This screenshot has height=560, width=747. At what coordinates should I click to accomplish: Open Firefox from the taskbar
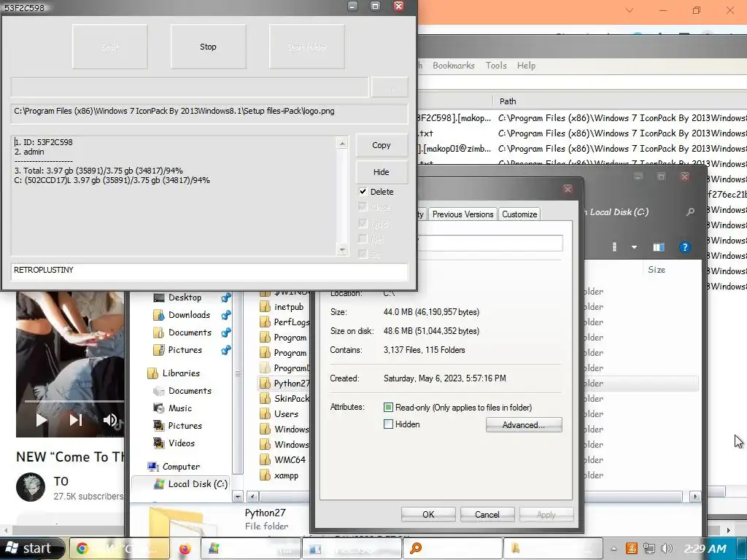[x=185, y=549]
